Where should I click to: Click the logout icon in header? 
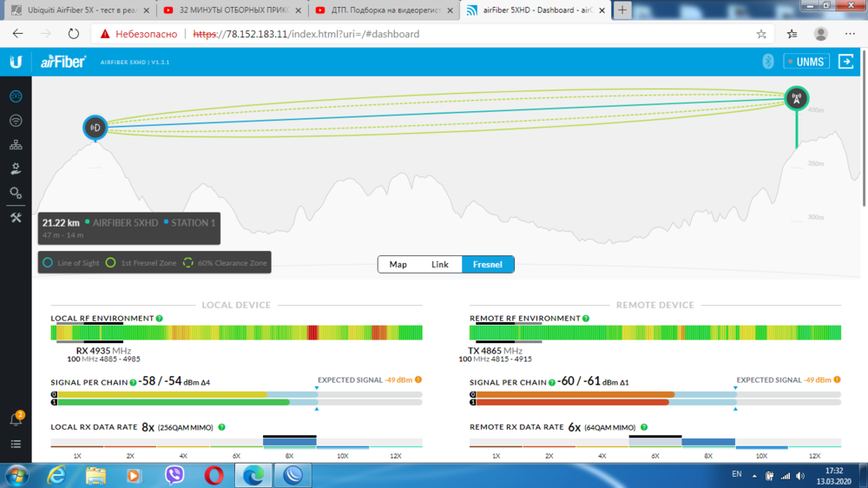845,62
